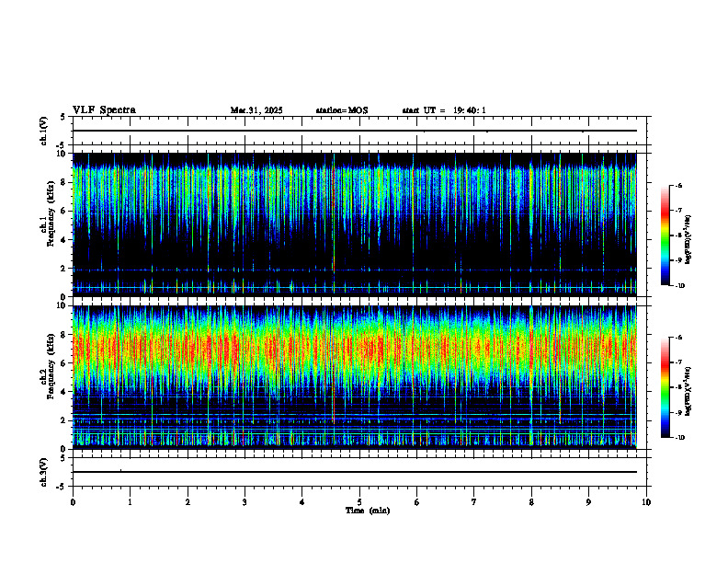728x563 pixels.
Task: Click the ch.1 colorbar log(PSD) label
Action: click(688, 240)
